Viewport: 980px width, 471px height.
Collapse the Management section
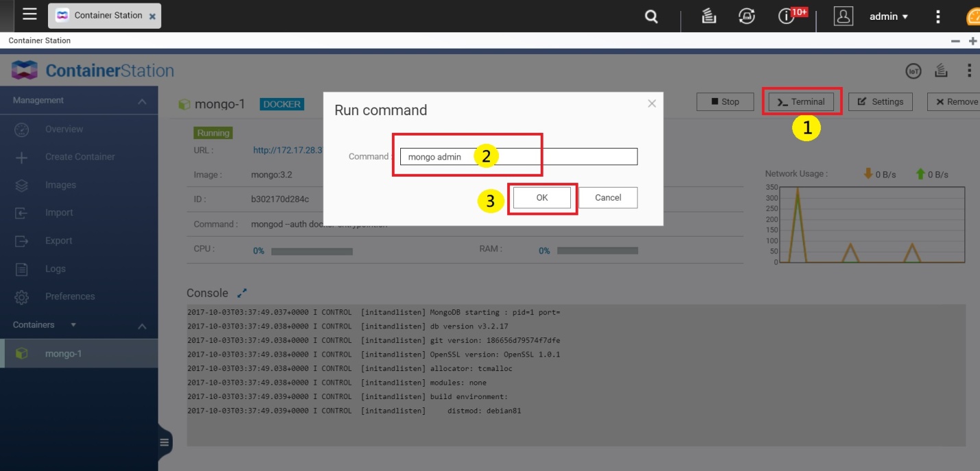(x=142, y=101)
